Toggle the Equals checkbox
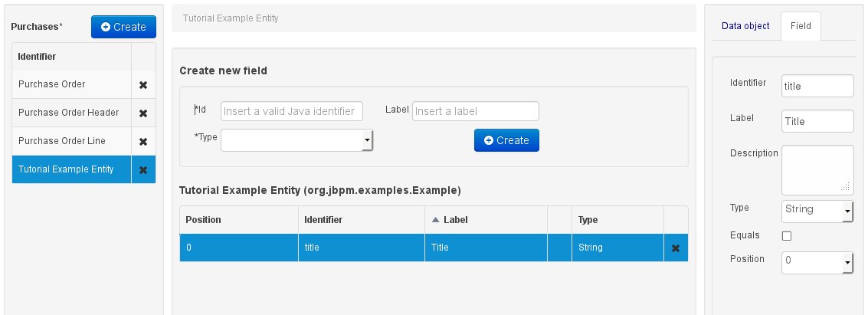868x315 pixels. (786, 236)
